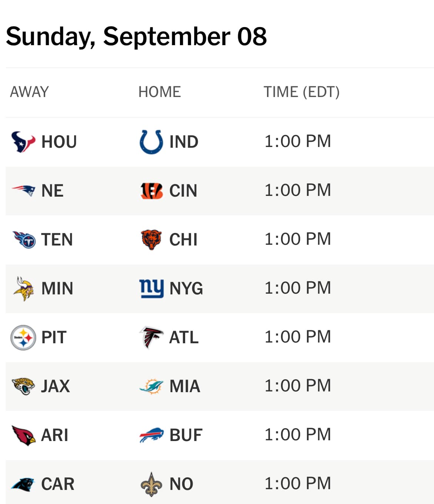Click the Indianapolis Colts horseshoe logo
434x504 pixels.
pyautogui.click(x=151, y=142)
